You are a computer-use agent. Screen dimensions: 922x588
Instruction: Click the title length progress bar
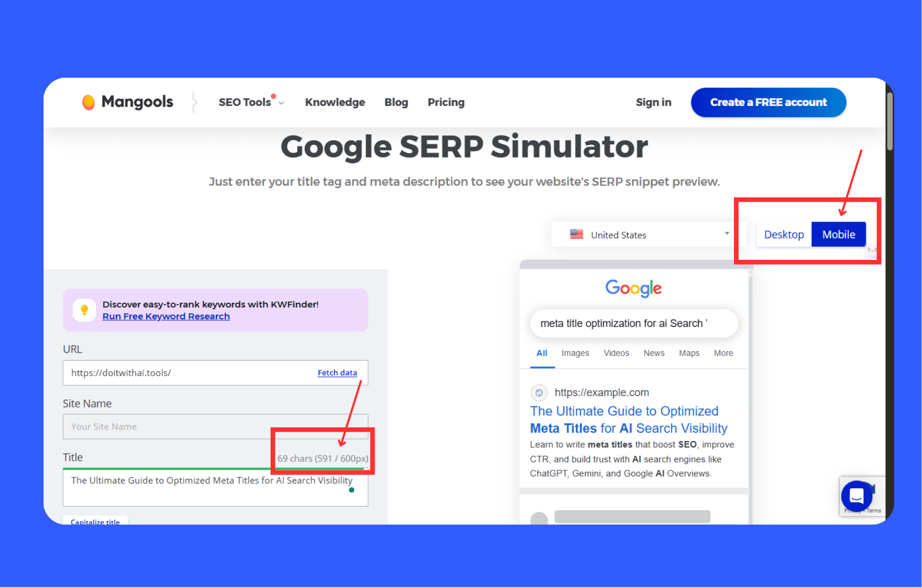click(x=215, y=468)
